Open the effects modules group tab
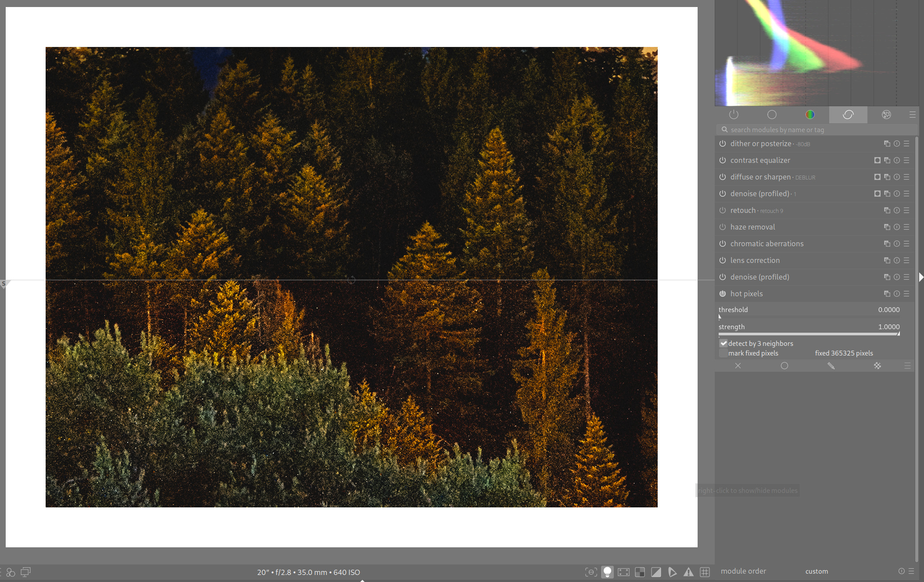The width and height of the screenshot is (924, 582). click(x=886, y=115)
